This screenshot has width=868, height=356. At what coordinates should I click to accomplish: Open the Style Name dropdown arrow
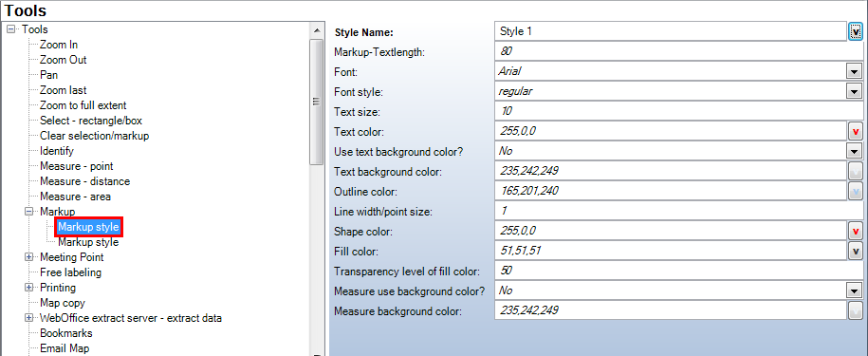click(856, 32)
